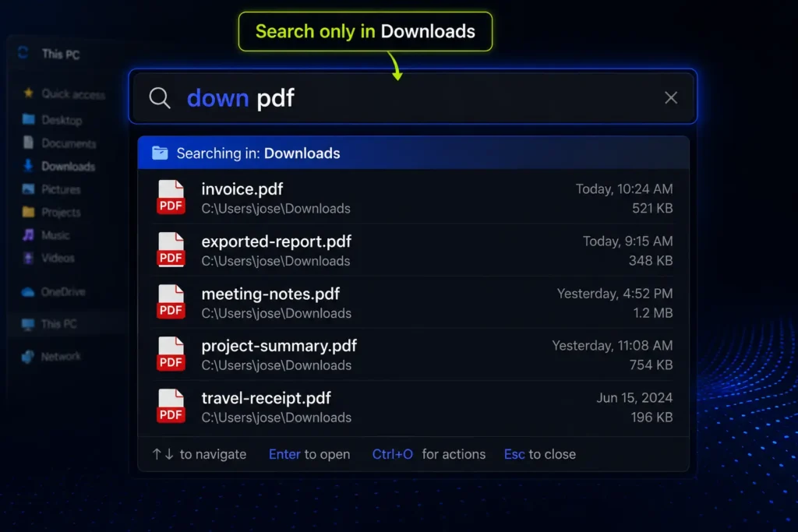798x532 pixels.
Task: Click the refresh icon beside the This PC title
Action: tap(23, 52)
